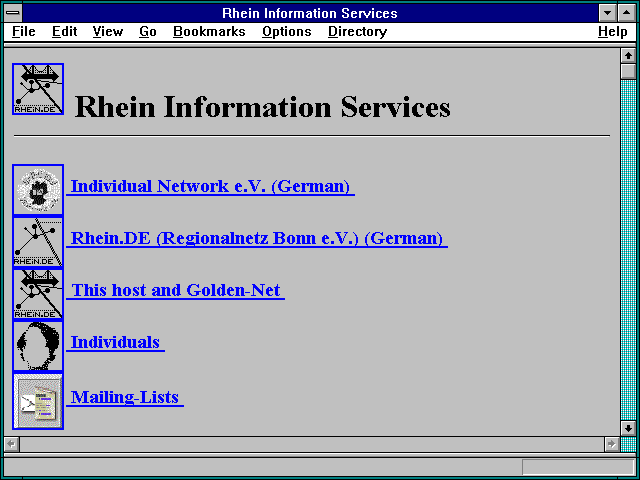Open the Help menu
The image size is (640, 480).
[612, 31]
